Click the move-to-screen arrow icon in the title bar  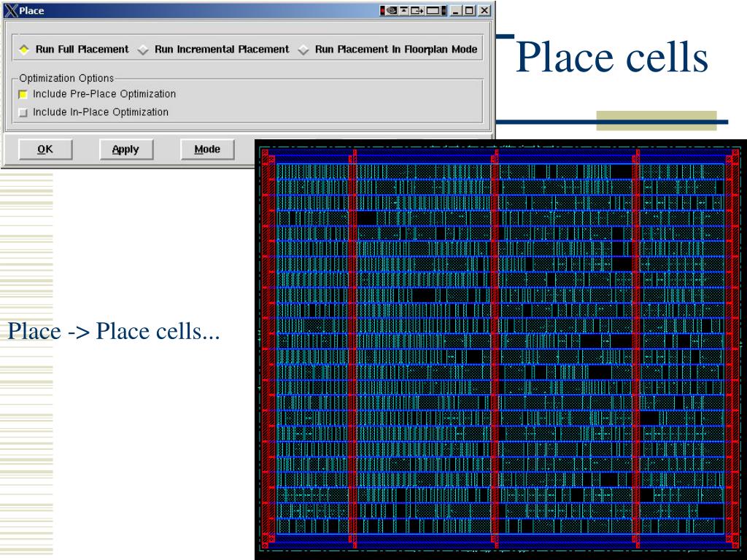tap(417, 10)
